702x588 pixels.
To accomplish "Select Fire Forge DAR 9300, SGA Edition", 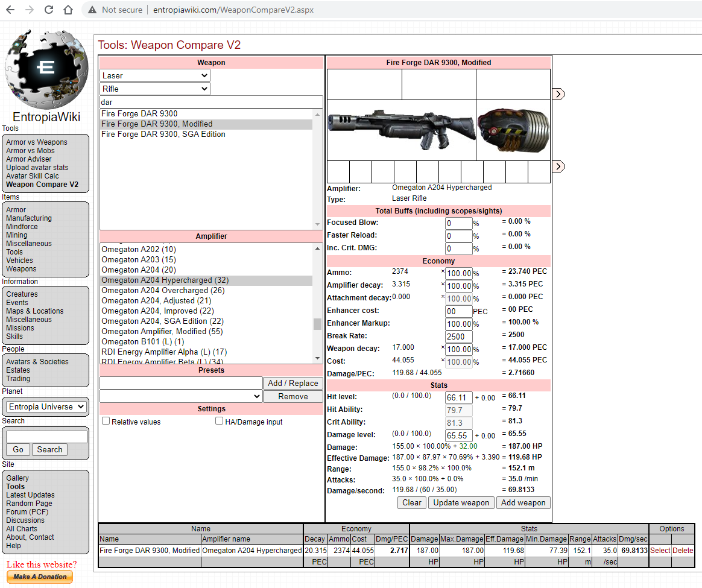I will pos(206,134).
